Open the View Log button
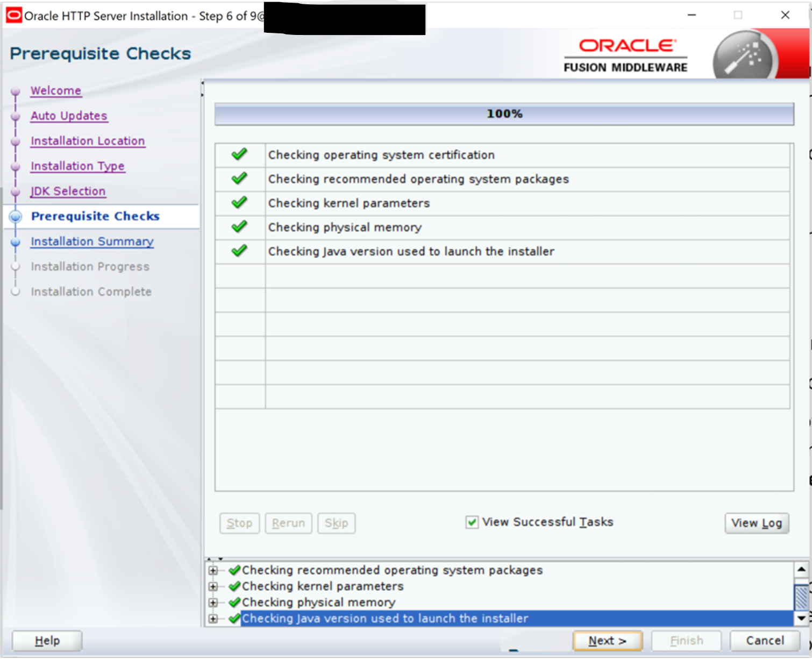Screen dimensions: 812x659 pyautogui.click(x=756, y=523)
